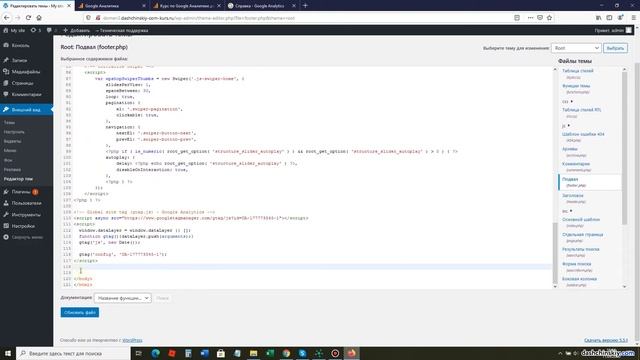Open the updates counter in the admin bar
Screen dimensions: 640x360
36,30
